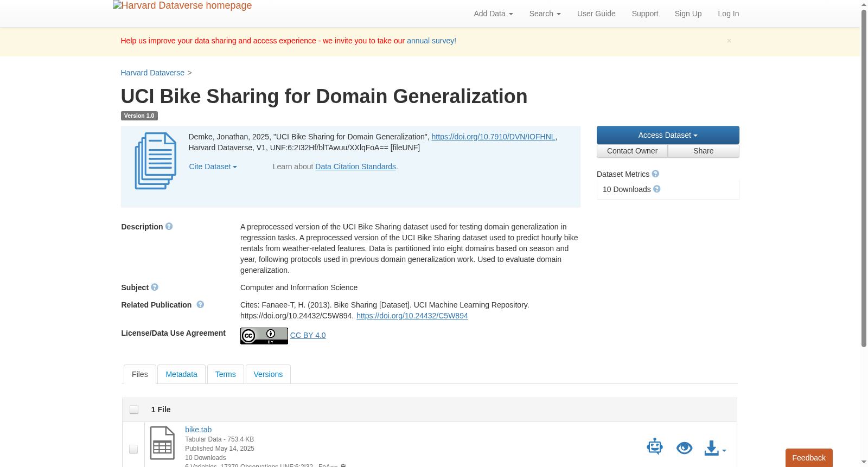Switch to the Versions tab

click(268, 374)
